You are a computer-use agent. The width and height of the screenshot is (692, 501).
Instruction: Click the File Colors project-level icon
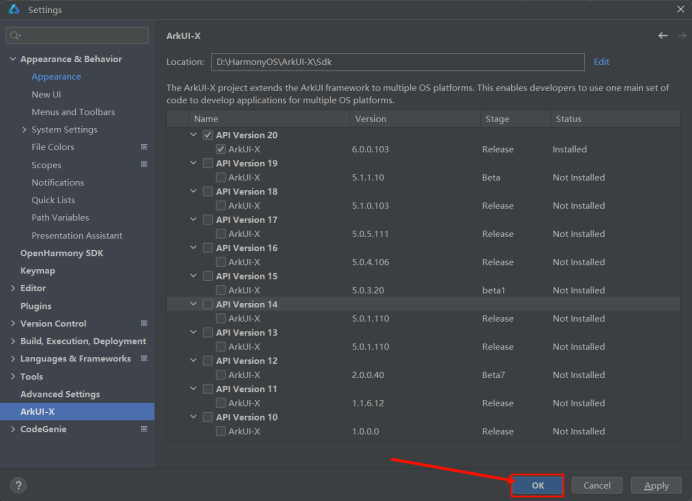click(x=144, y=147)
